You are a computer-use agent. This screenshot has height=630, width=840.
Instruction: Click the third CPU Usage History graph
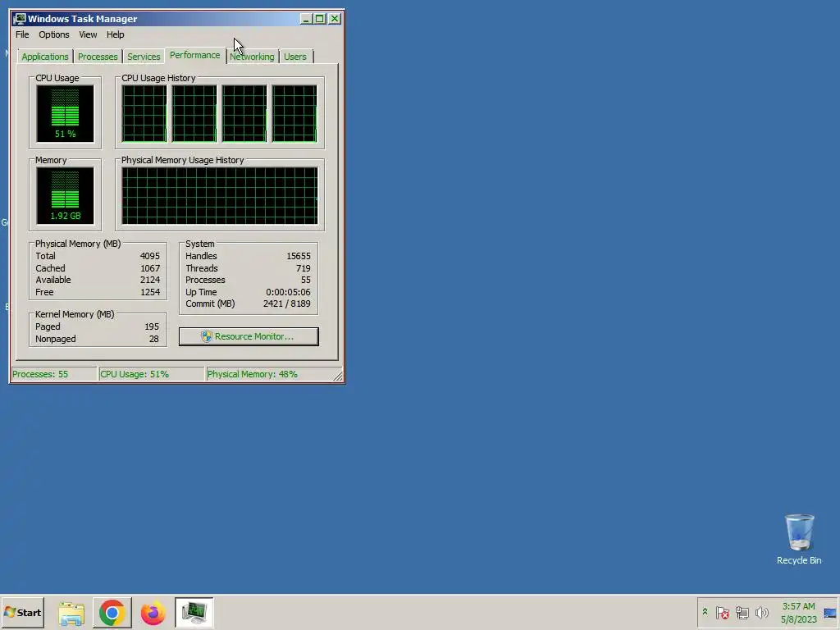coord(244,113)
